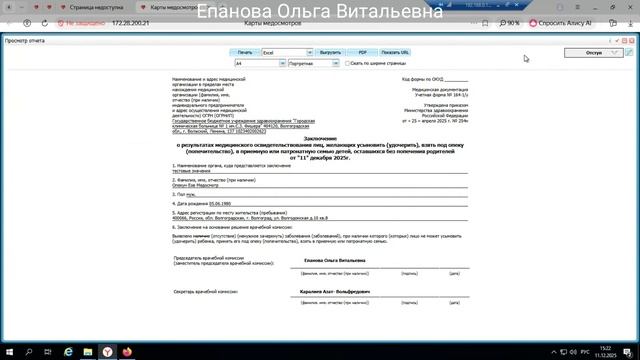640x360 pixels.
Task: Expand the Опекун dropdown at top right
Action: pyautogui.click(x=594, y=53)
